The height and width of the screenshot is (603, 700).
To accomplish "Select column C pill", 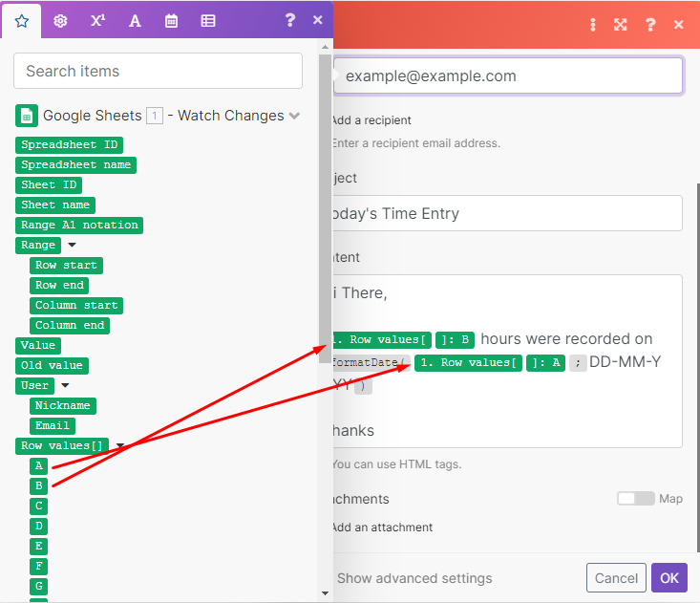I will click(39, 506).
